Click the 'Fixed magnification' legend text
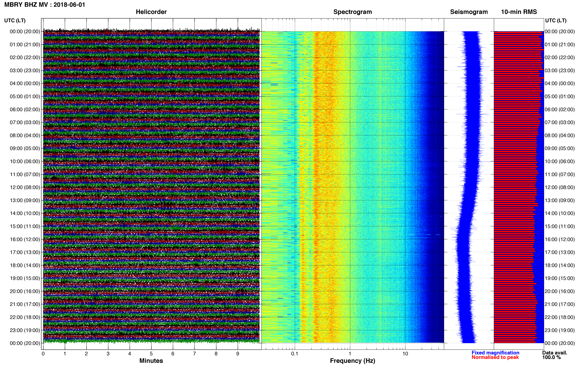 495,353
